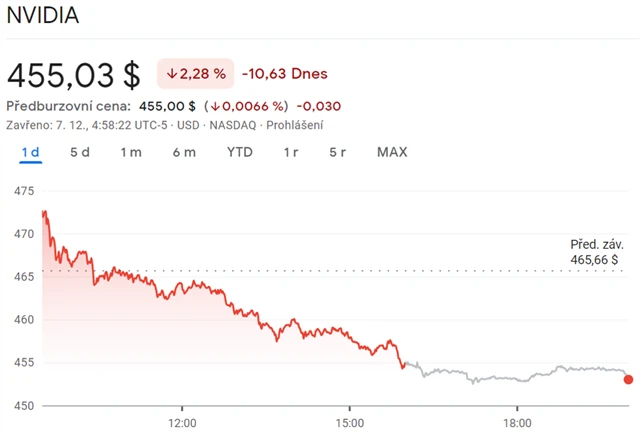Click the Před. záv. 465,66 $ label
Screen dimensions: 640x438
(x=597, y=250)
